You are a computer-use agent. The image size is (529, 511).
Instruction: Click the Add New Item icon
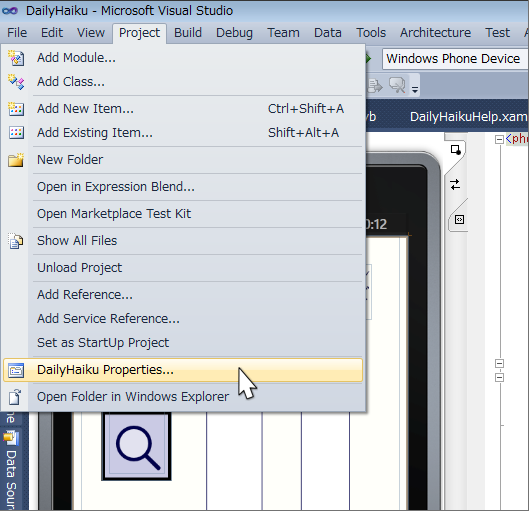16,109
